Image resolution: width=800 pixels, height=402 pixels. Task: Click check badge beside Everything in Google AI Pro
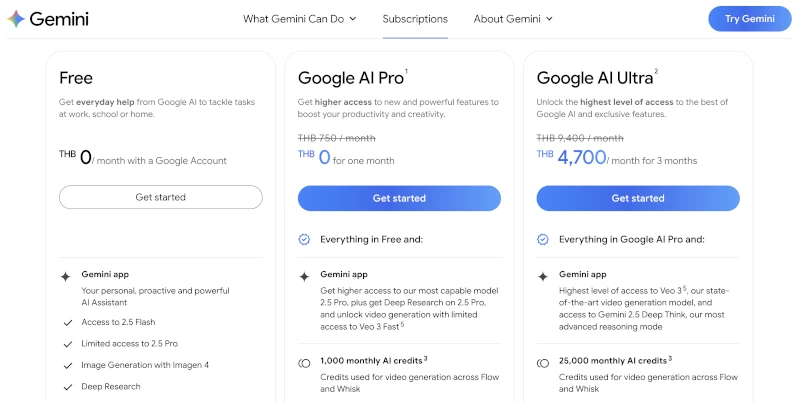point(543,240)
